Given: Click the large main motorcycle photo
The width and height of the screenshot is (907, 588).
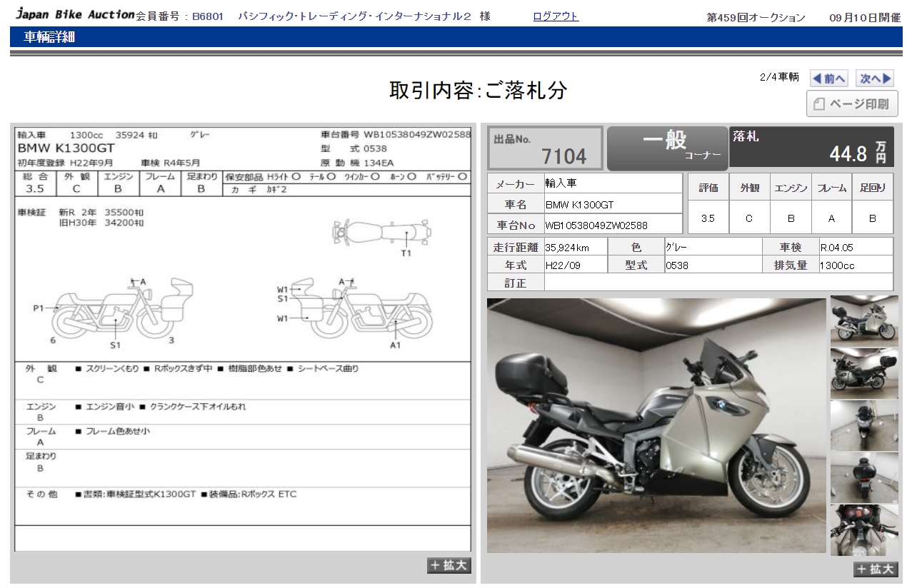Looking at the screenshot, I should click(656, 425).
